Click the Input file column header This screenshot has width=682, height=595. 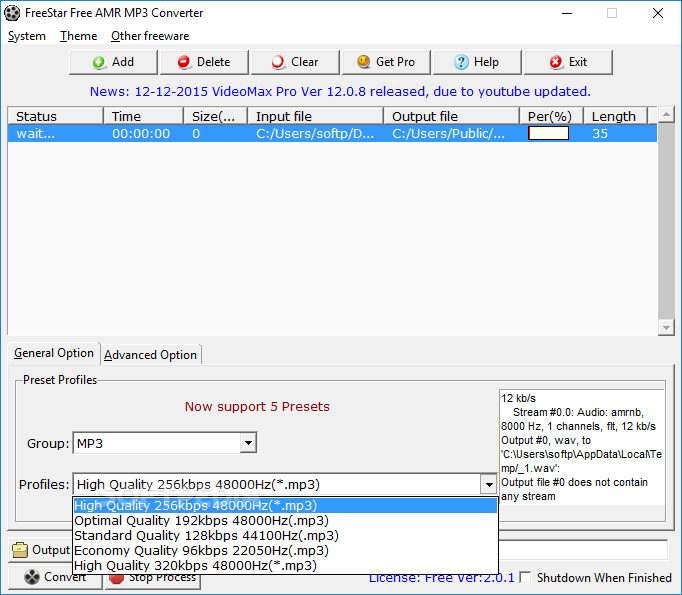(316, 116)
